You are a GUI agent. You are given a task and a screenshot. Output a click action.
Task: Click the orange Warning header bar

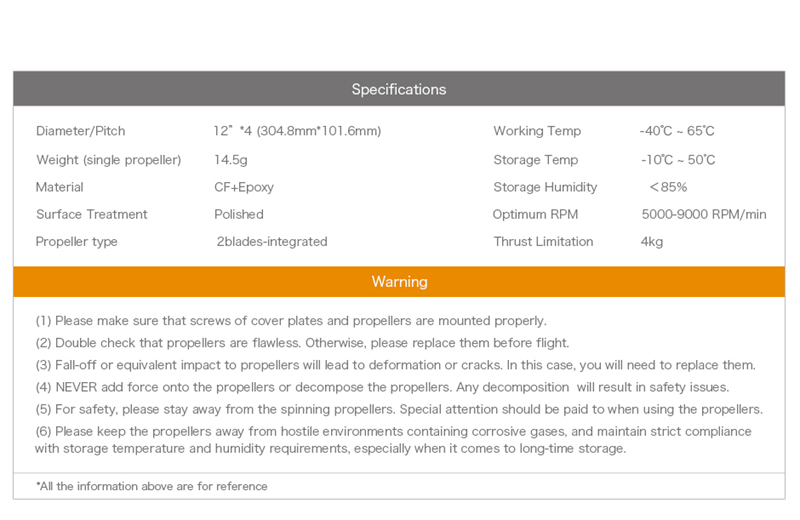(399, 282)
